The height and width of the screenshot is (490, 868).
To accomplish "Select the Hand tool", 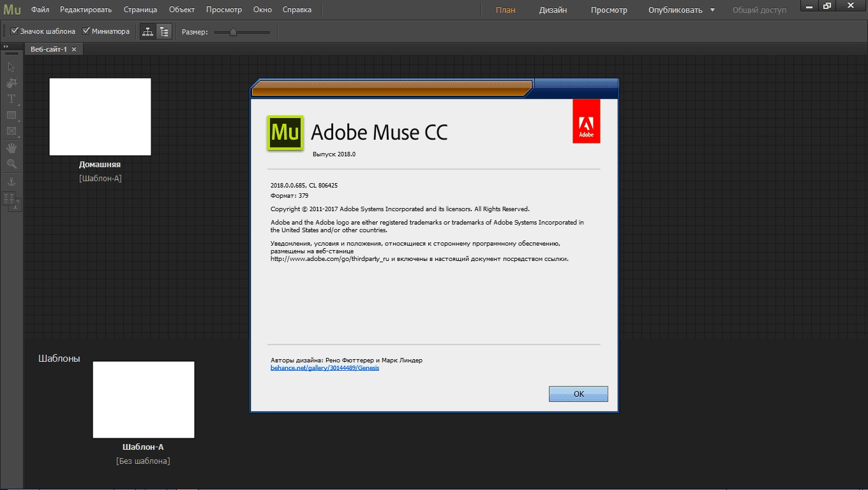I will [11, 148].
